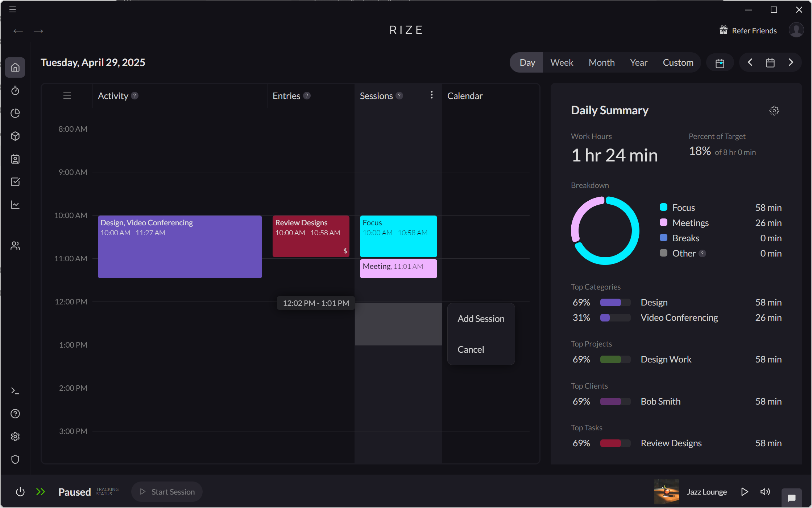Open the reports pie chart view
The image size is (812, 508).
15,113
